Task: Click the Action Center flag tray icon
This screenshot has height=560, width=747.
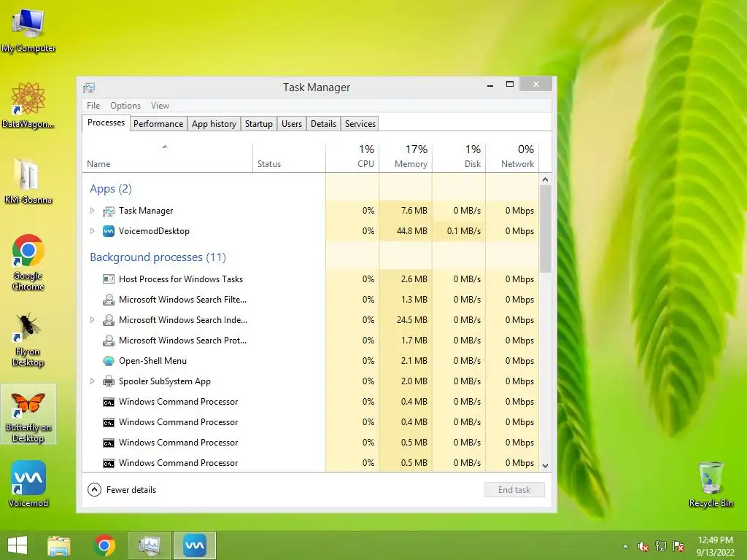Action: pos(678,546)
